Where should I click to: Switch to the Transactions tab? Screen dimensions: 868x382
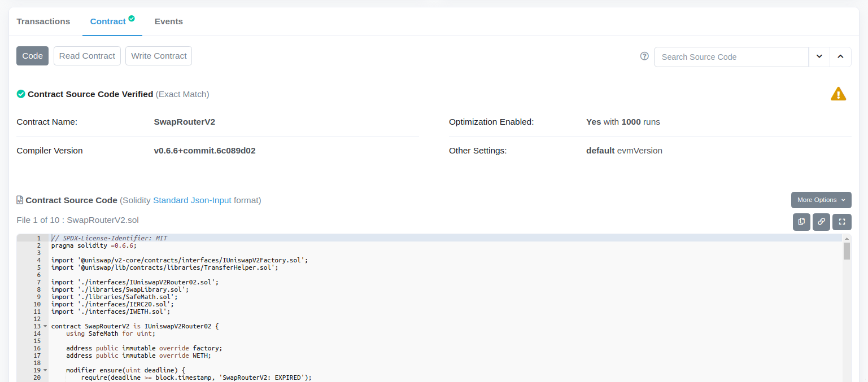pyautogui.click(x=43, y=21)
